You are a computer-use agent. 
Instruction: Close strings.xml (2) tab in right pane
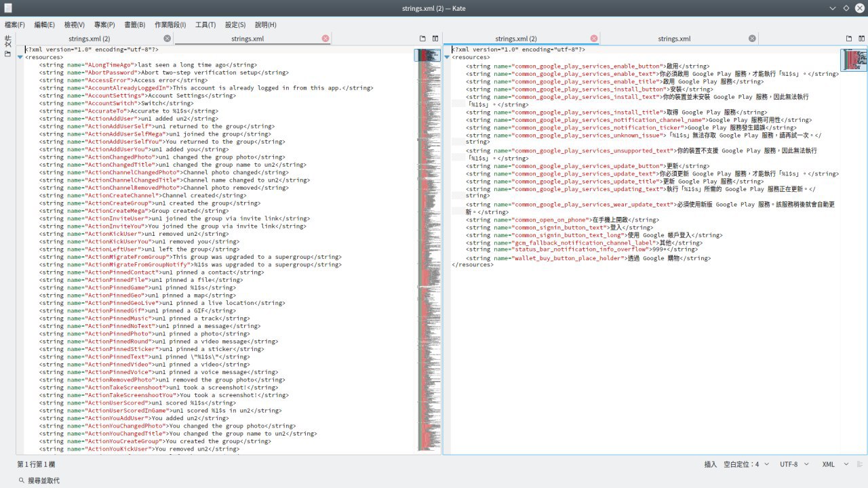coord(594,39)
